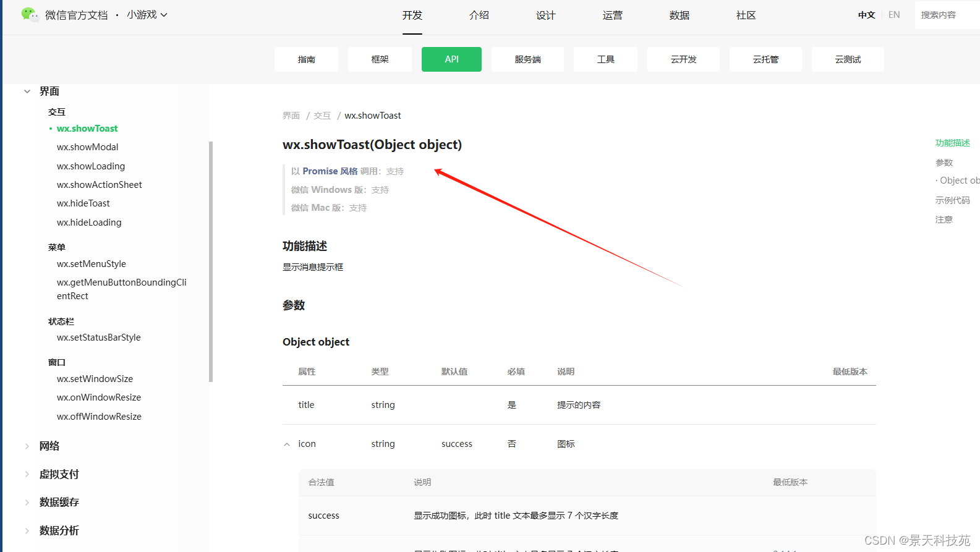Jump to 参数 in page outline
This screenshot has height=552, width=980.
(x=944, y=163)
